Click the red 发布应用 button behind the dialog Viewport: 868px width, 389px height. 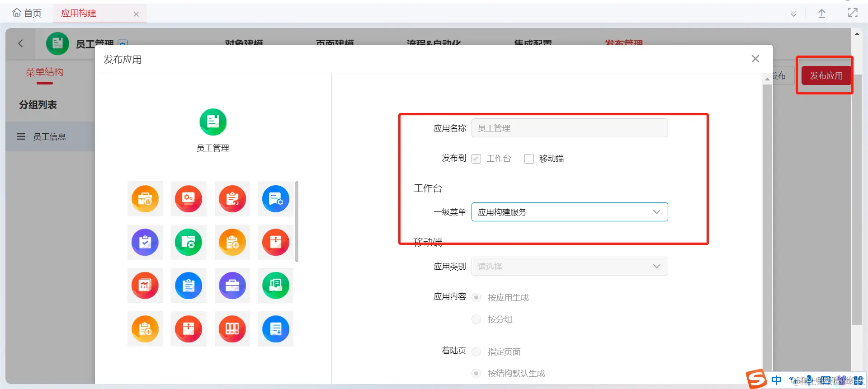click(x=826, y=75)
